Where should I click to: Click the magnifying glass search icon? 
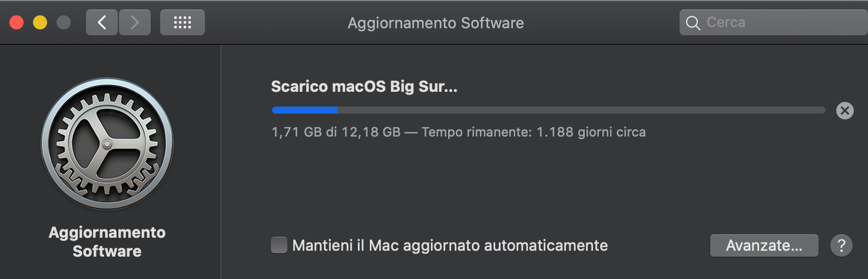click(x=694, y=23)
